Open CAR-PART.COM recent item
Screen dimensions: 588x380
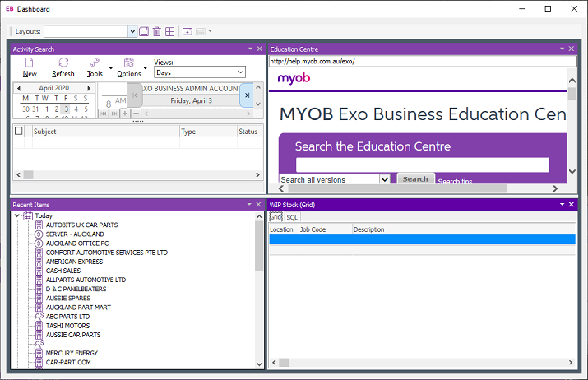pos(68,363)
